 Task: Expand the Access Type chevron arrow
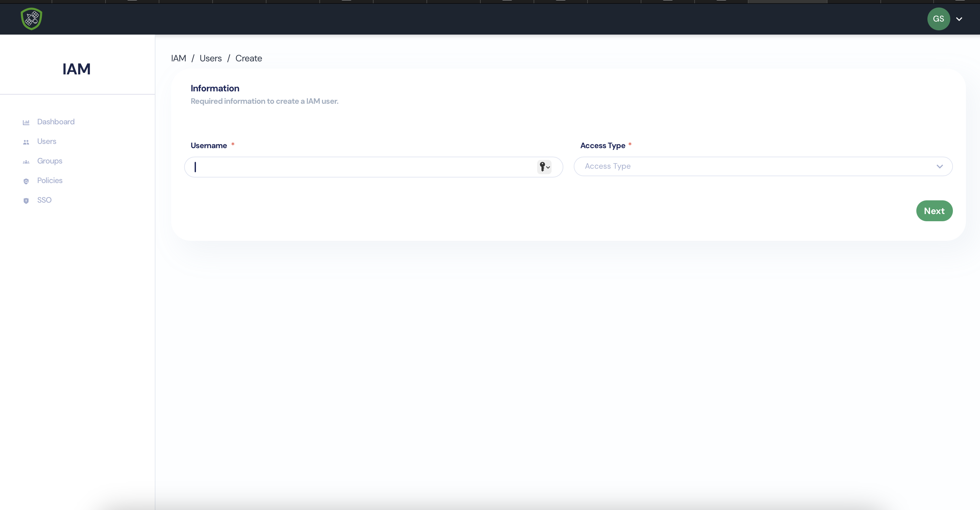[939, 166]
